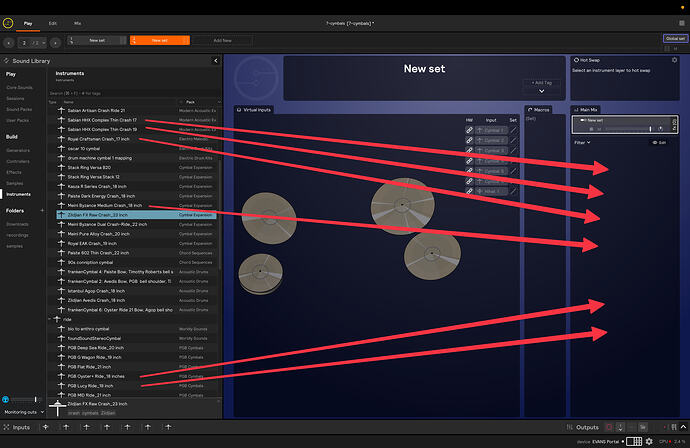Expand the Add Tag chevron under New set
The width and height of the screenshot is (690, 448).
(542, 91)
